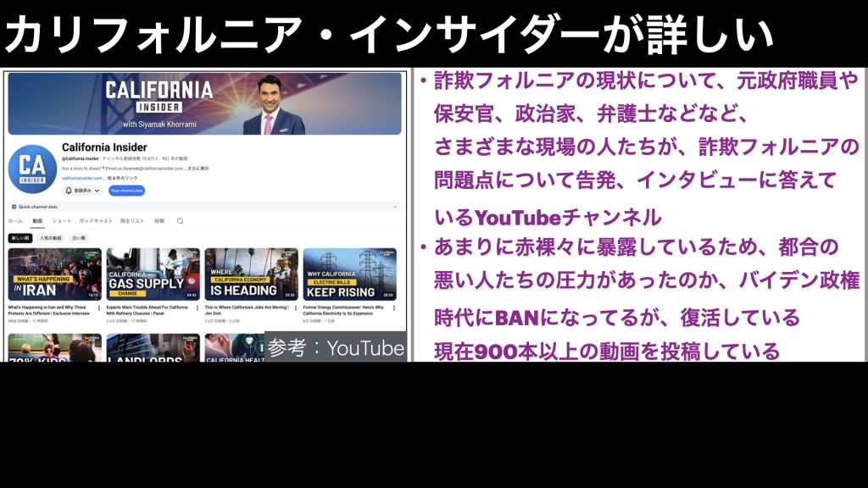Open more options for the Jobs video
This screenshot has height=488, width=868.
coord(296,308)
